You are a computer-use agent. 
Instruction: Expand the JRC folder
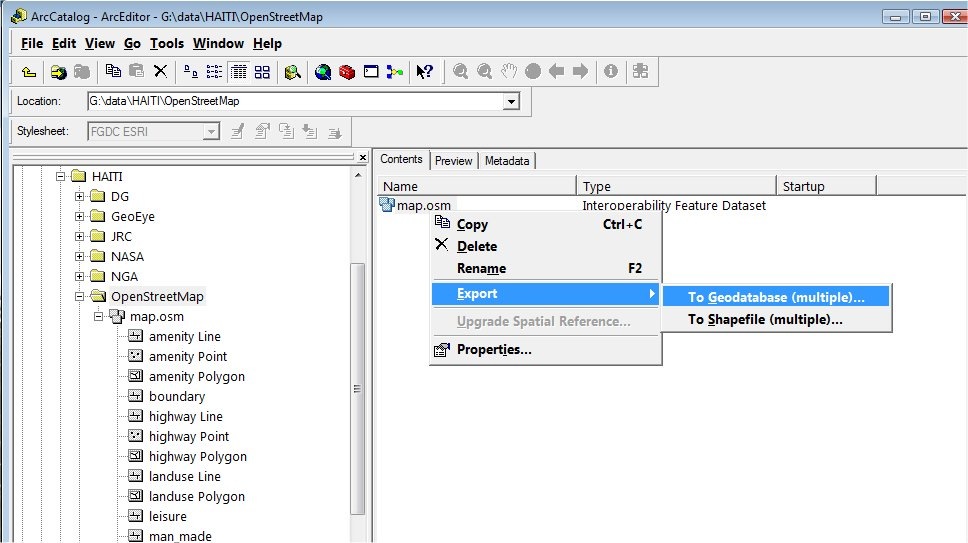click(x=79, y=236)
